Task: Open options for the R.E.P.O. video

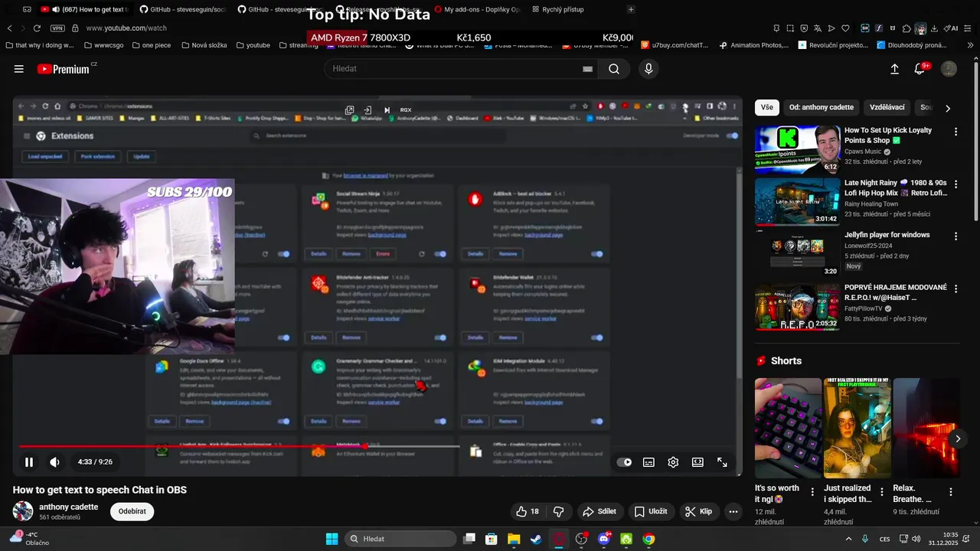Action: [955, 290]
